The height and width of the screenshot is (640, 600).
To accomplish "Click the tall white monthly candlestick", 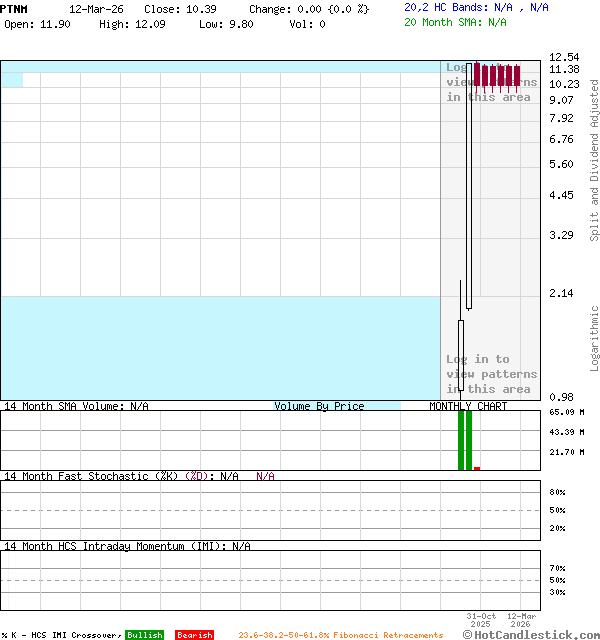I will coord(469,185).
